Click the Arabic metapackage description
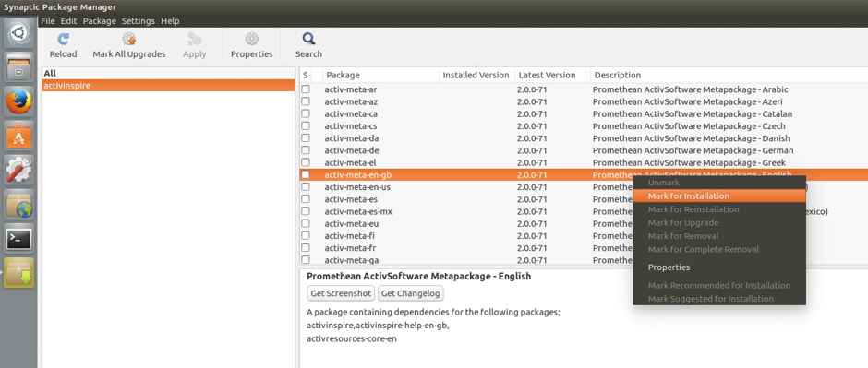 coord(691,89)
